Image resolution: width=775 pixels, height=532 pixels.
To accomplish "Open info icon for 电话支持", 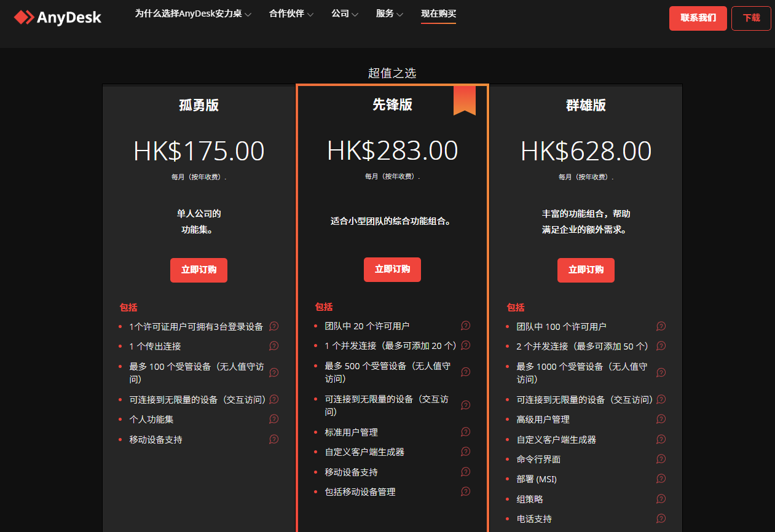I will (661, 518).
